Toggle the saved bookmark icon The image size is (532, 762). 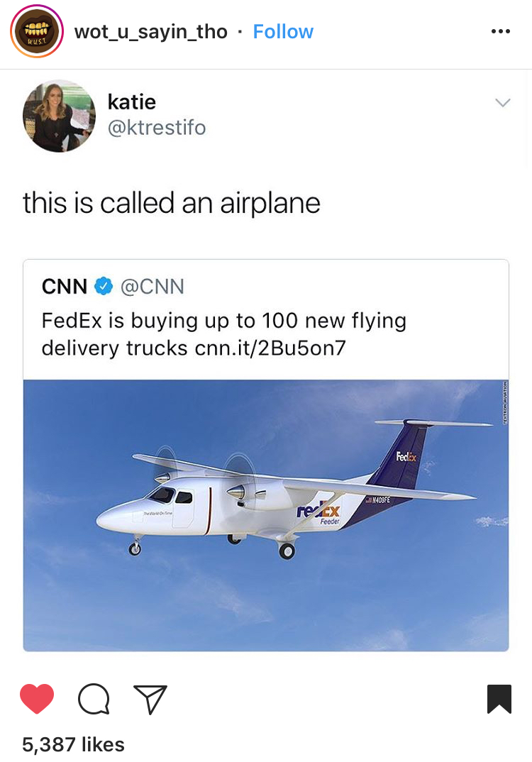[x=499, y=699]
